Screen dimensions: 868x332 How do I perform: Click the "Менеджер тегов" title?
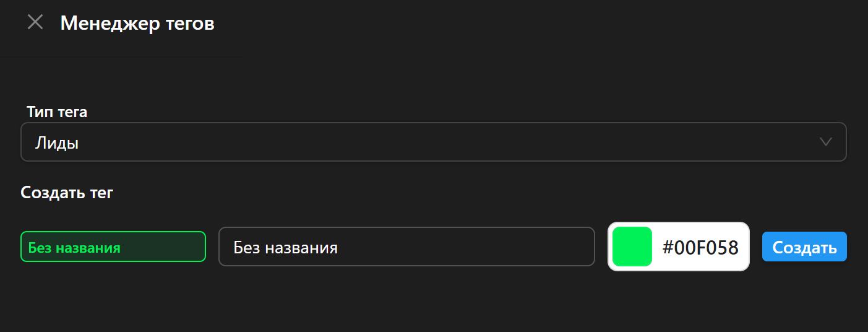tap(137, 24)
